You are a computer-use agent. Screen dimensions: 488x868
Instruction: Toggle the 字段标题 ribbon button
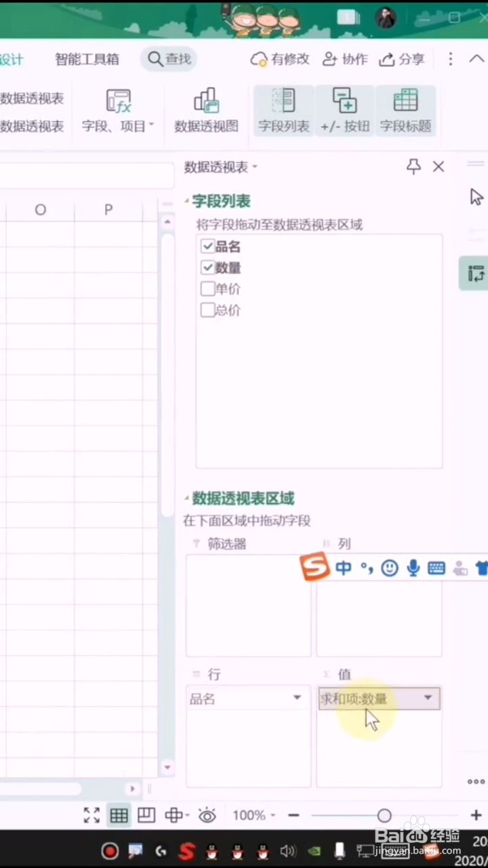pyautogui.click(x=405, y=111)
